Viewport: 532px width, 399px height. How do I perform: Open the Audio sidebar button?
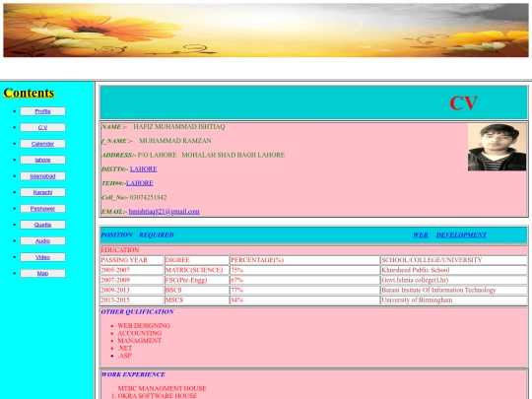42,241
